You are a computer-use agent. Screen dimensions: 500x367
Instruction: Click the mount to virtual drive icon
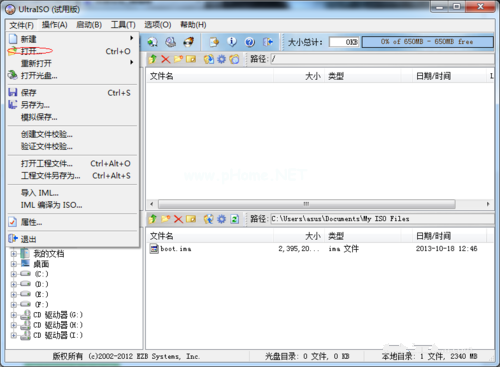(x=171, y=42)
